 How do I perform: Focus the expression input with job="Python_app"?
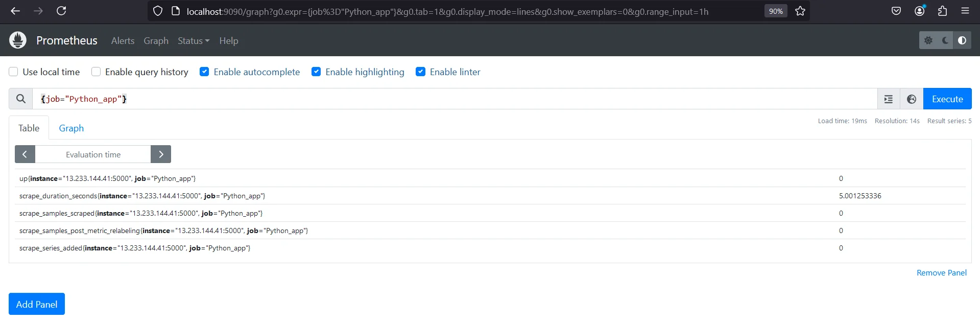455,99
